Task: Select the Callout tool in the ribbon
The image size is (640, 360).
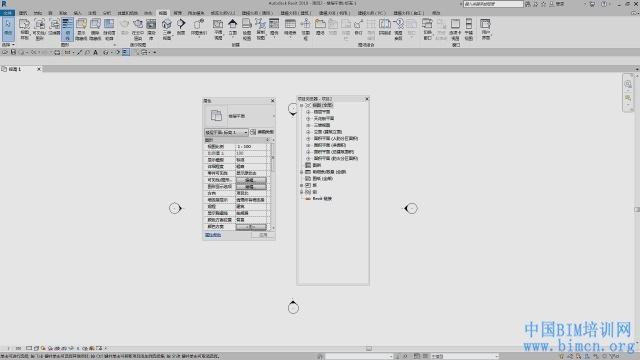Action: [x=199, y=27]
